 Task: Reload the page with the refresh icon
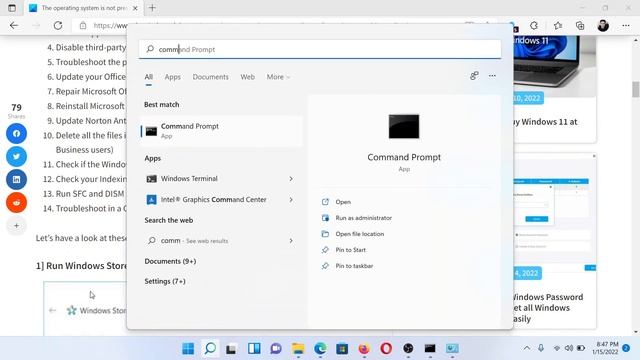pyautogui.click(x=58, y=25)
